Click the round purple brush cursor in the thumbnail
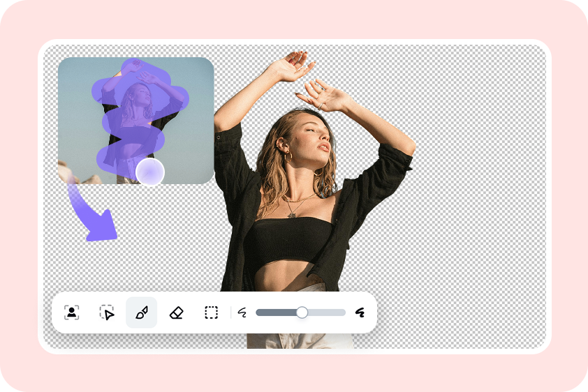Image resolution: width=588 pixels, height=392 pixels. click(149, 172)
